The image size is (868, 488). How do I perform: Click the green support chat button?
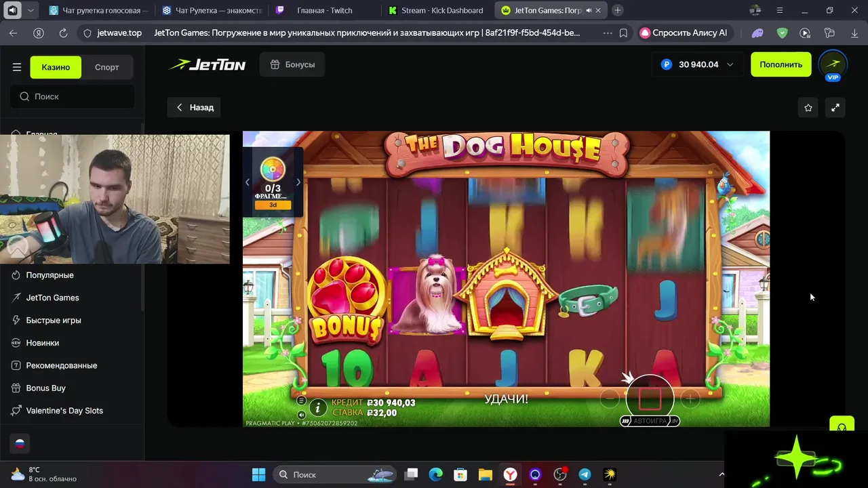click(x=842, y=427)
